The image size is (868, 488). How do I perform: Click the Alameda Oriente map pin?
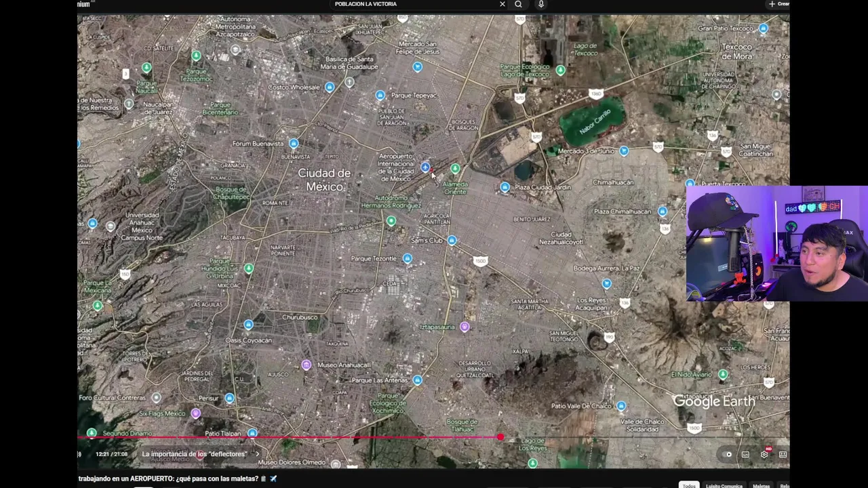(455, 168)
